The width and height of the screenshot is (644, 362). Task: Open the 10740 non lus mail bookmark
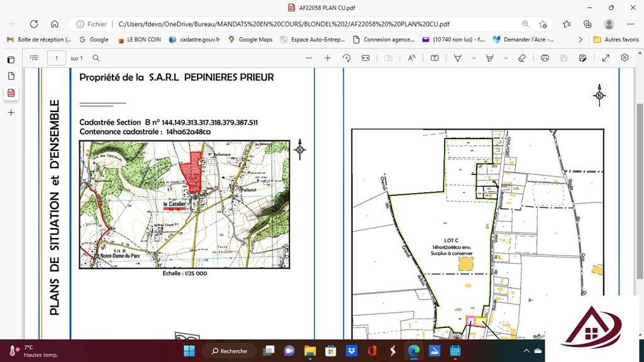(x=454, y=40)
